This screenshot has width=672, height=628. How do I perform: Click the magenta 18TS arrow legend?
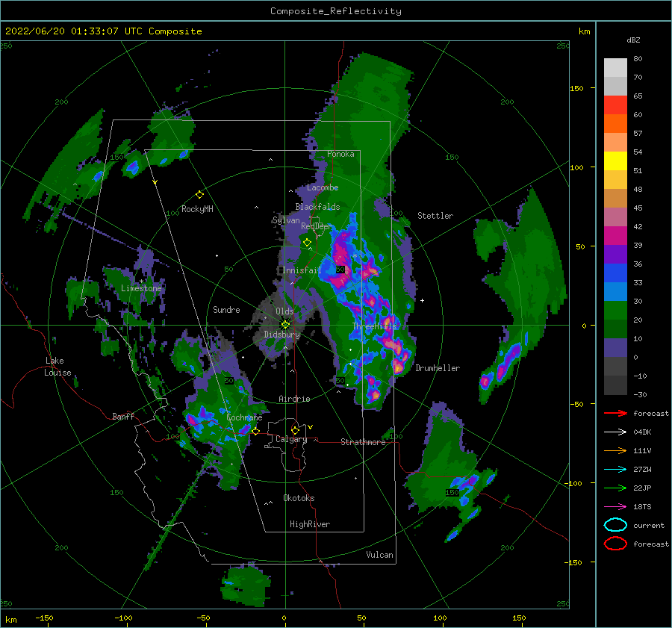pyautogui.click(x=615, y=507)
